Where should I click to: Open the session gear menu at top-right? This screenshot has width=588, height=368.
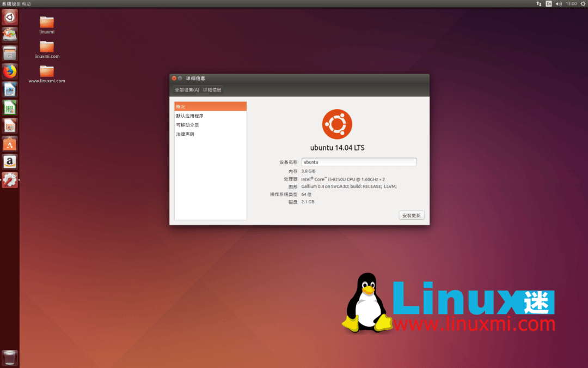(x=583, y=3)
